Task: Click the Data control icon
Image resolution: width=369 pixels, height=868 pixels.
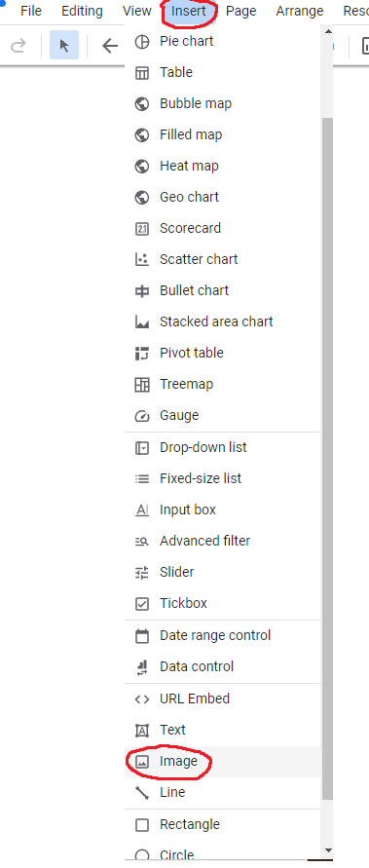Action: click(142, 667)
